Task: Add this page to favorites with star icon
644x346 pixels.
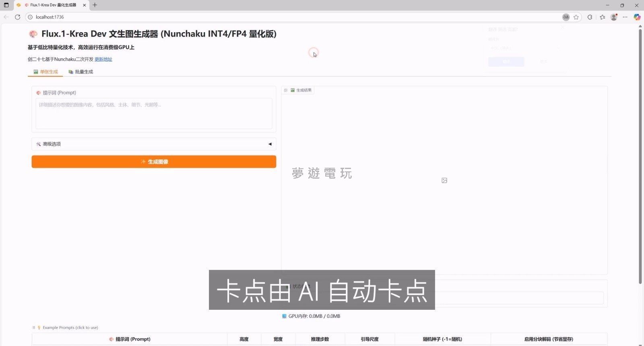Action: pos(576,17)
